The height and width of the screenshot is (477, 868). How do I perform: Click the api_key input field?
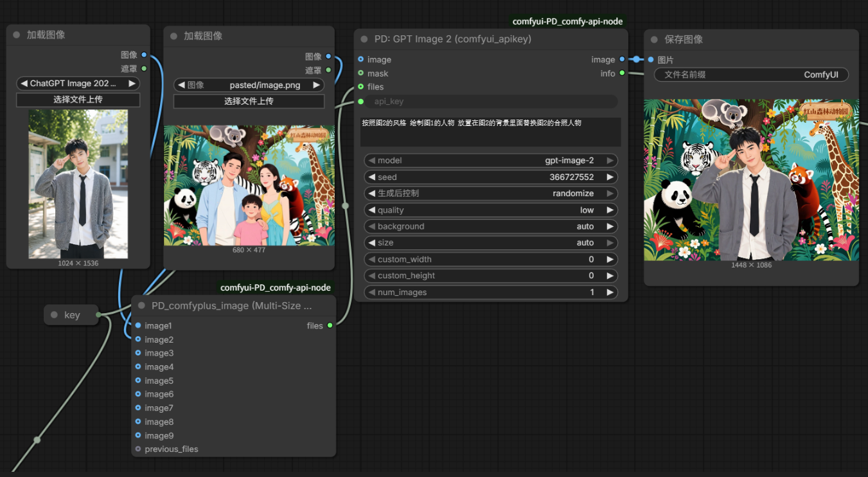coord(492,102)
